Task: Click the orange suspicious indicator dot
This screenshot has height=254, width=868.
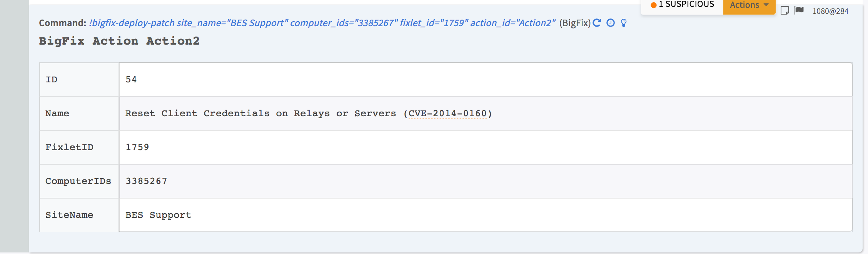Action: point(653,5)
